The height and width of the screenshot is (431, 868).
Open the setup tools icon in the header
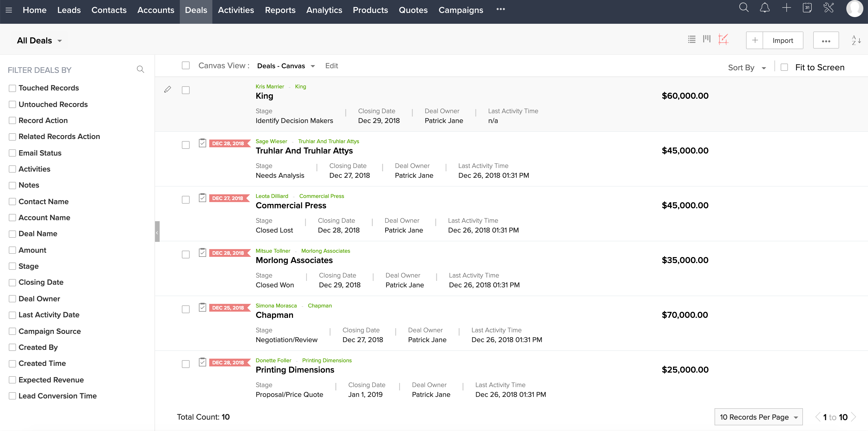[828, 8]
